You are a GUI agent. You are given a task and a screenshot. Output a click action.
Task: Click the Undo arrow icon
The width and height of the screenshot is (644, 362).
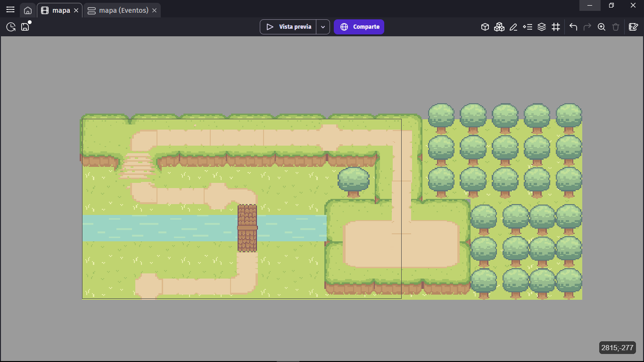click(573, 27)
